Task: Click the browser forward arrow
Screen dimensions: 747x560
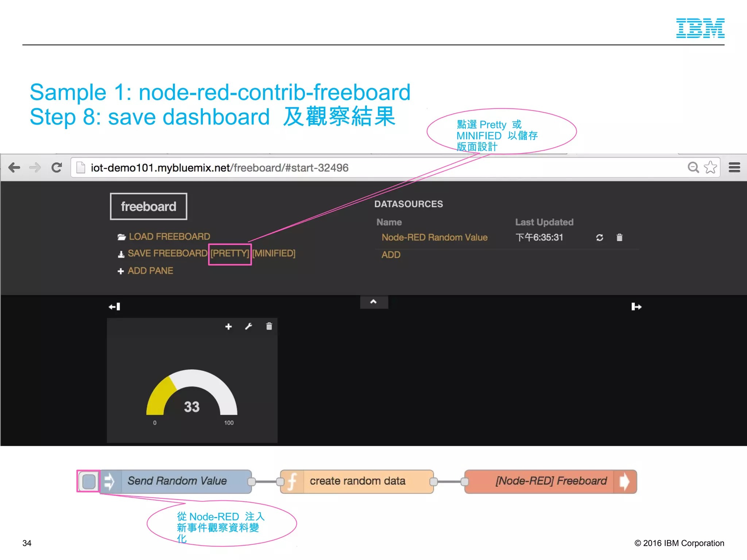Action: (35, 168)
